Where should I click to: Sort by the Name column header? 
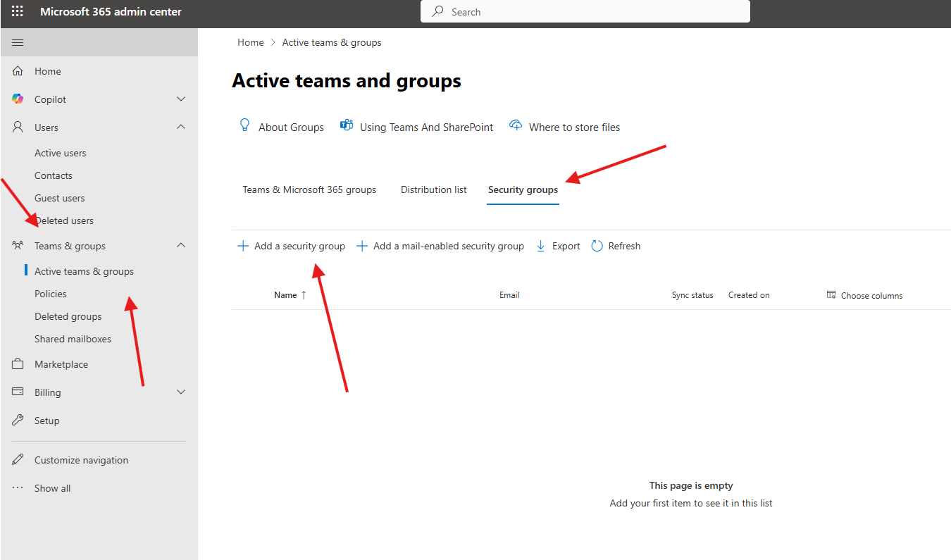[x=285, y=295]
